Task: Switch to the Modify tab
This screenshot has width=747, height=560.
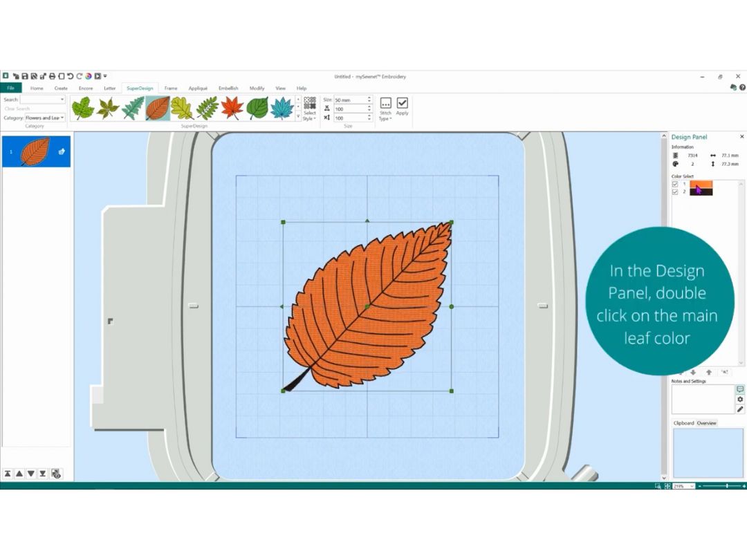Action: (x=257, y=88)
